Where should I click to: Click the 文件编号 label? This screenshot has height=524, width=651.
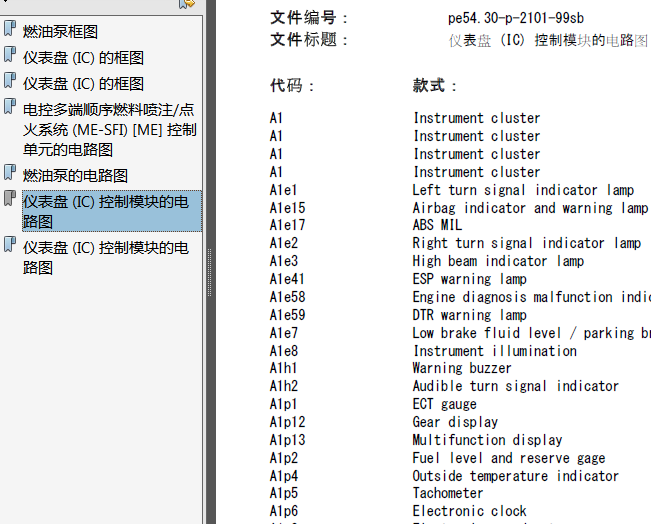click(x=308, y=18)
